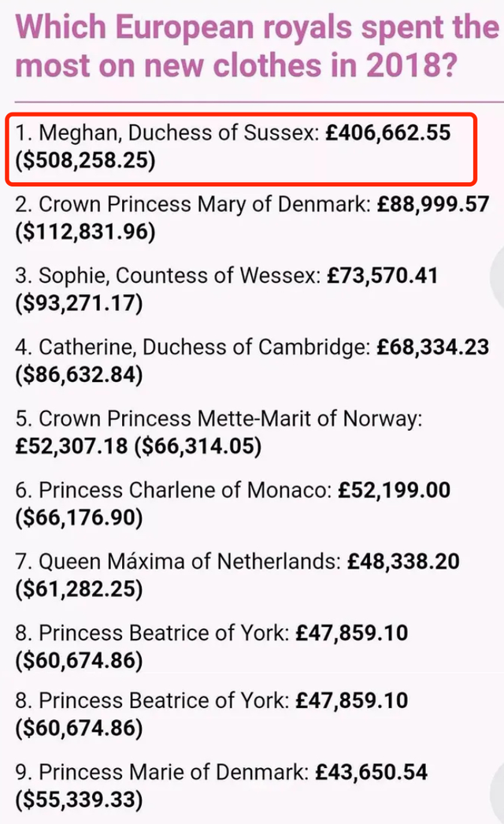Select Crown Princess Mary of Denmark name
Screen dimensions: 504x824
(204, 204)
